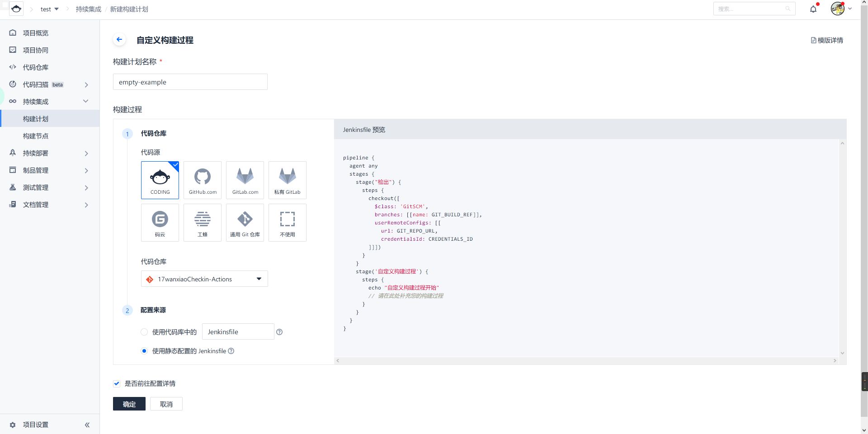Select the 使用代码库中的 Jenkinsfile radio button
868x434 pixels.
144,332
